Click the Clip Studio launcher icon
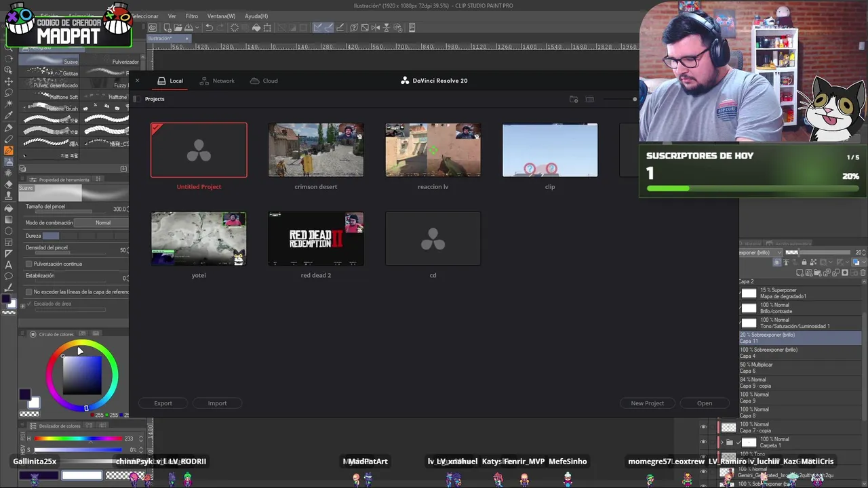The image size is (868, 488). (153, 28)
